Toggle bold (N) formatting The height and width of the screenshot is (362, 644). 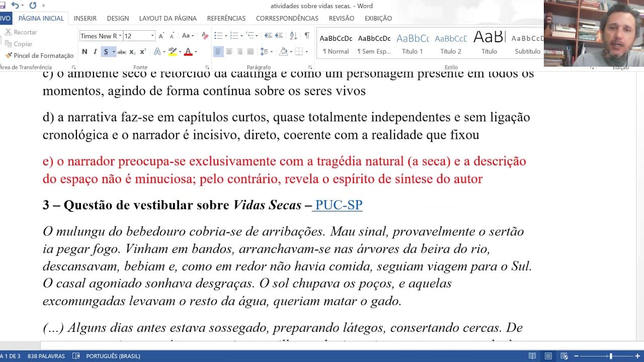(85, 52)
